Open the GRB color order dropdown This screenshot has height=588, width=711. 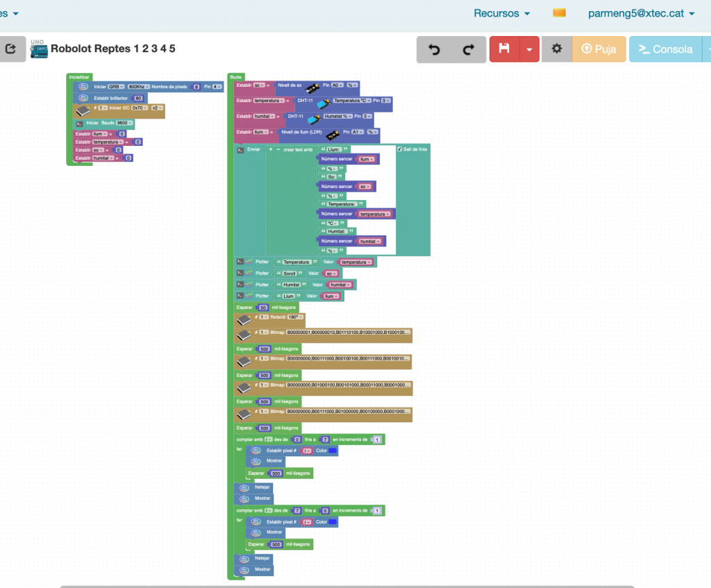[115, 87]
